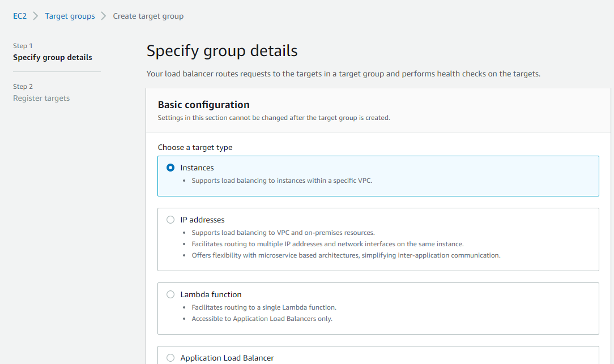This screenshot has height=364, width=614.
Task: Click the EC2 breadcrumb link
Action: pos(20,16)
